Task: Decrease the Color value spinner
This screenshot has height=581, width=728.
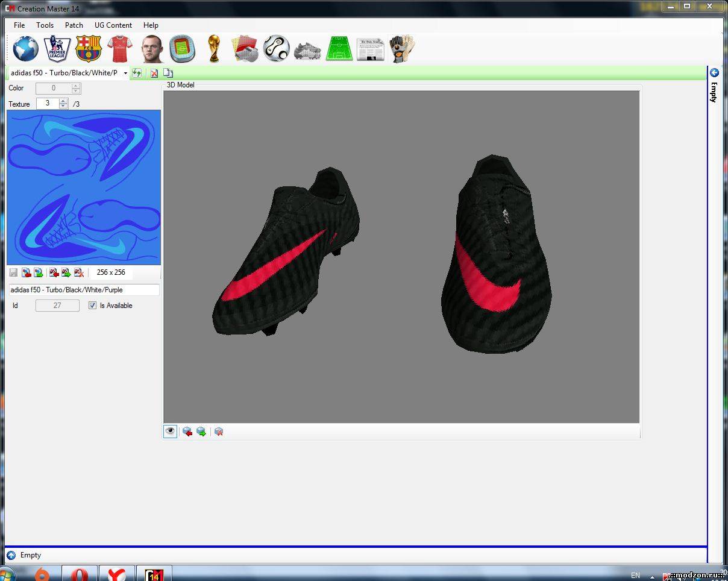Action: tap(76, 90)
